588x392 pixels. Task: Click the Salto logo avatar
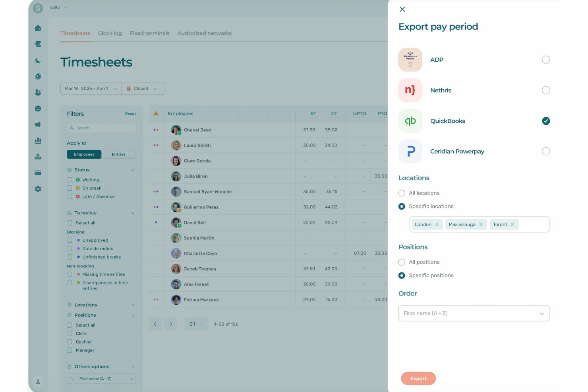(38, 8)
